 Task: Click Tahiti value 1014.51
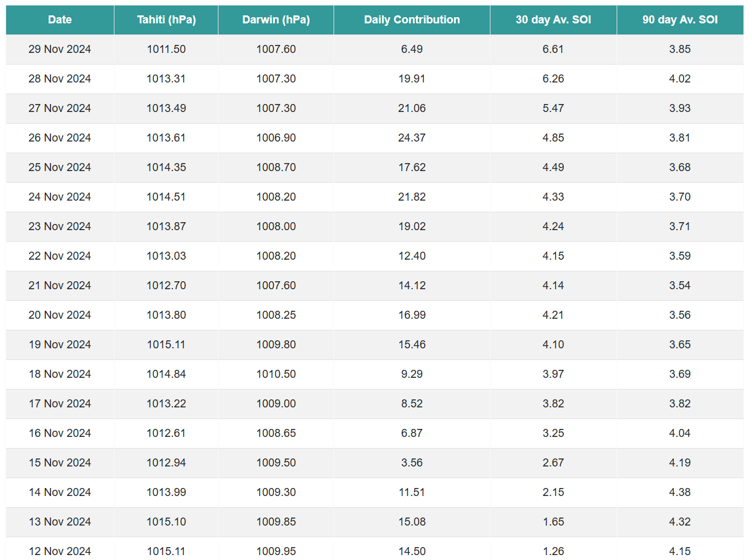[x=166, y=197]
